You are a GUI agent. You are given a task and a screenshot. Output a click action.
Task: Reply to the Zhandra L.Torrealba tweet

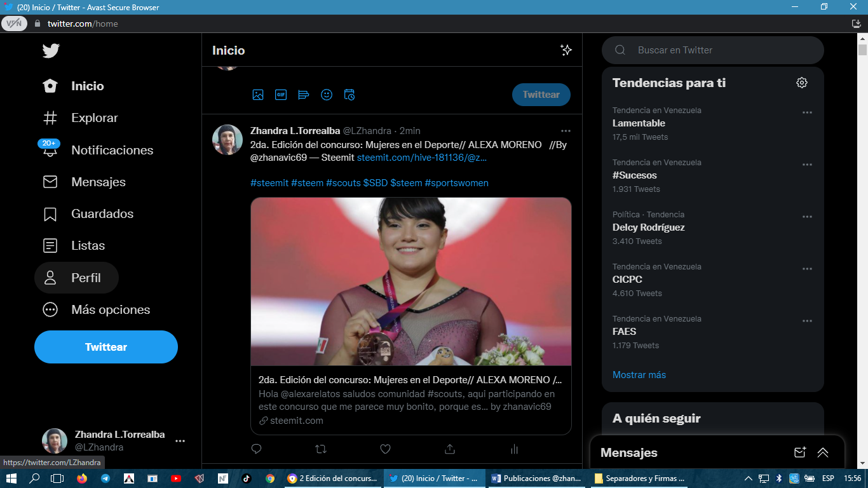pyautogui.click(x=256, y=449)
